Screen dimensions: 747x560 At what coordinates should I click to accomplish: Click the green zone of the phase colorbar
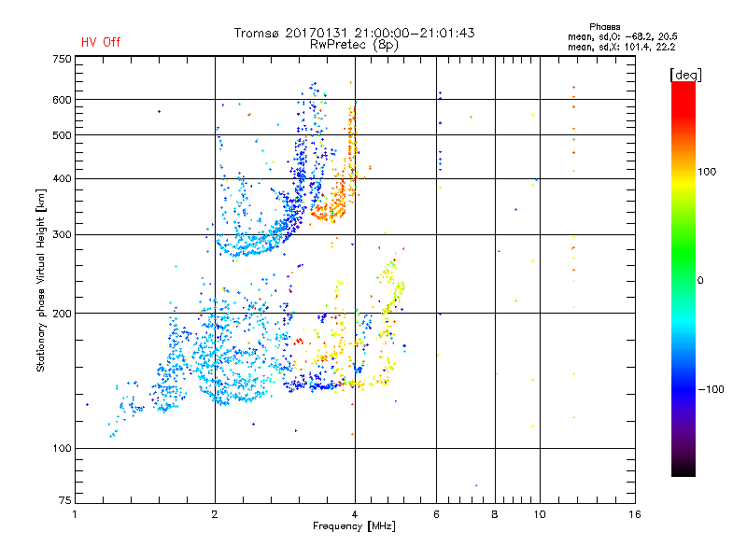click(x=684, y=252)
